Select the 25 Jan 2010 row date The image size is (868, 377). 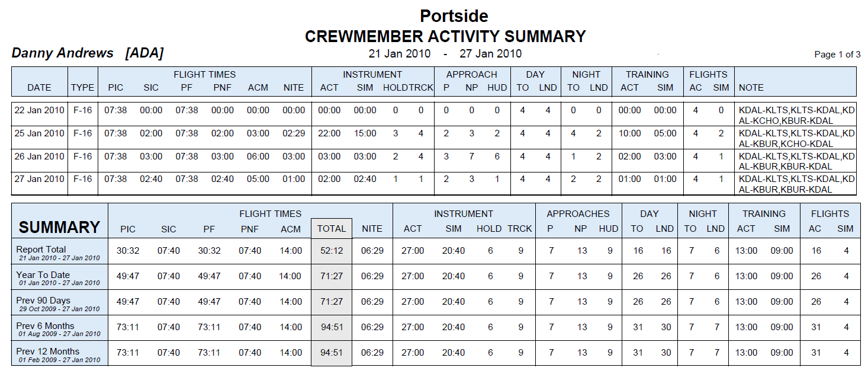point(39,133)
